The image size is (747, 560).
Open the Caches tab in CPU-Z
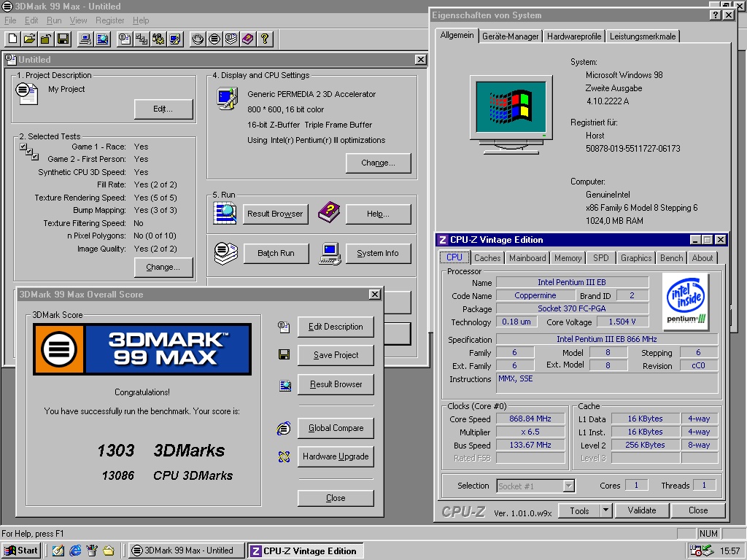(487, 257)
